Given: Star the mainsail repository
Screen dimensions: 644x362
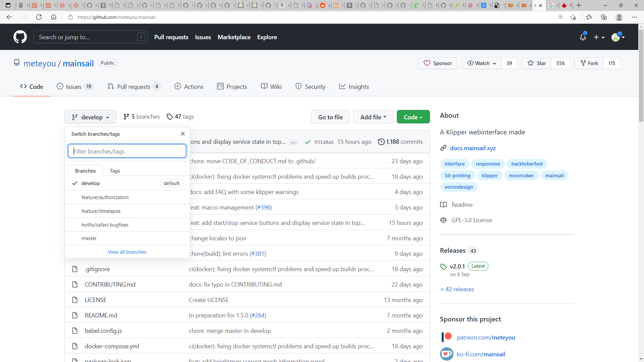Looking at the screenshot, I should point(536,63).
